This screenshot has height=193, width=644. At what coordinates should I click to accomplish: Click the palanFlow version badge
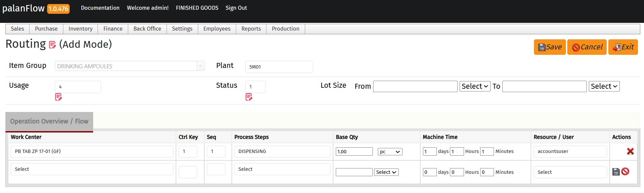click(58, 9)
